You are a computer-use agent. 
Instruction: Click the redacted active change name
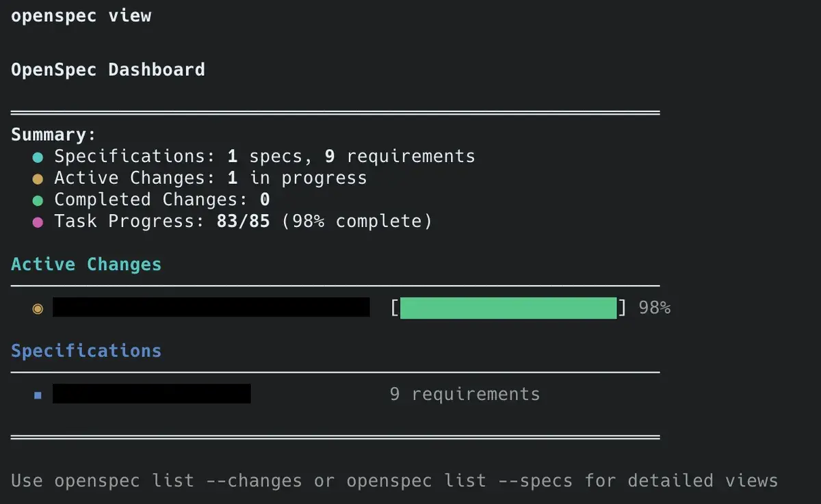tap(211, 307)
